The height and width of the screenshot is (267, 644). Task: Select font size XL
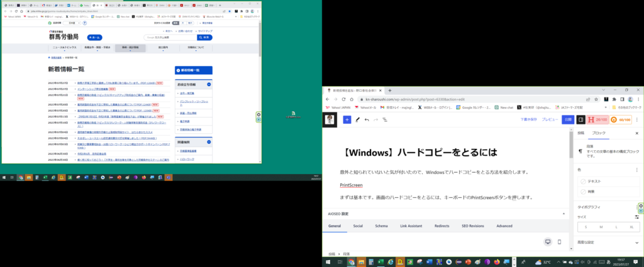click(x=631, y=227)
